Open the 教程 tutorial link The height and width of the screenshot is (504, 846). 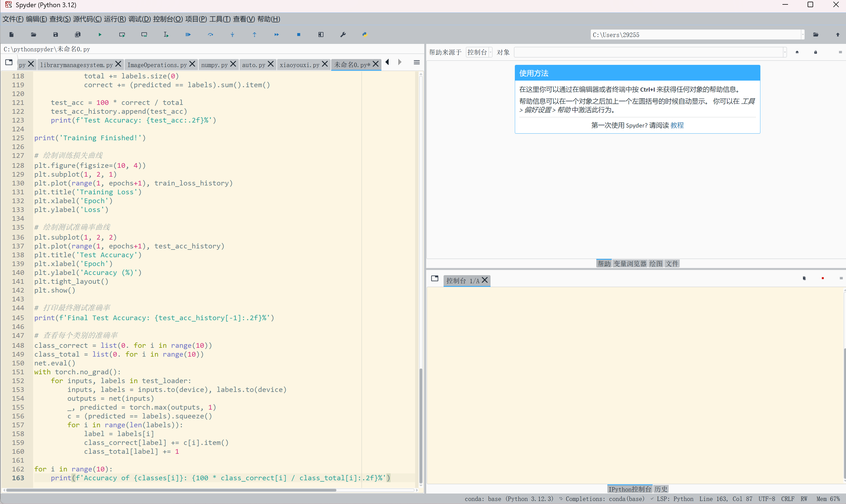tap(677, 125)
